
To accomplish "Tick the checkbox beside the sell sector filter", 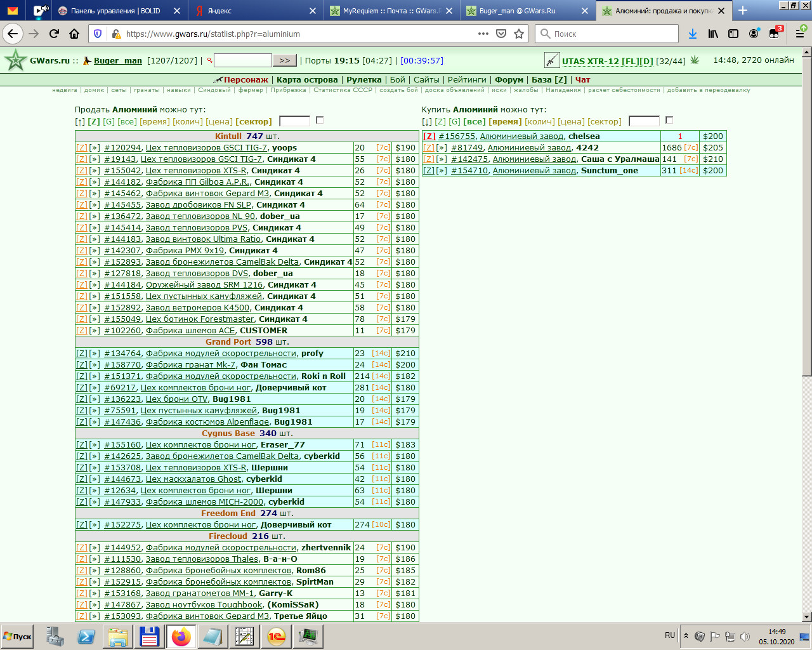I will pyautogui.click(x=320, y=120).
